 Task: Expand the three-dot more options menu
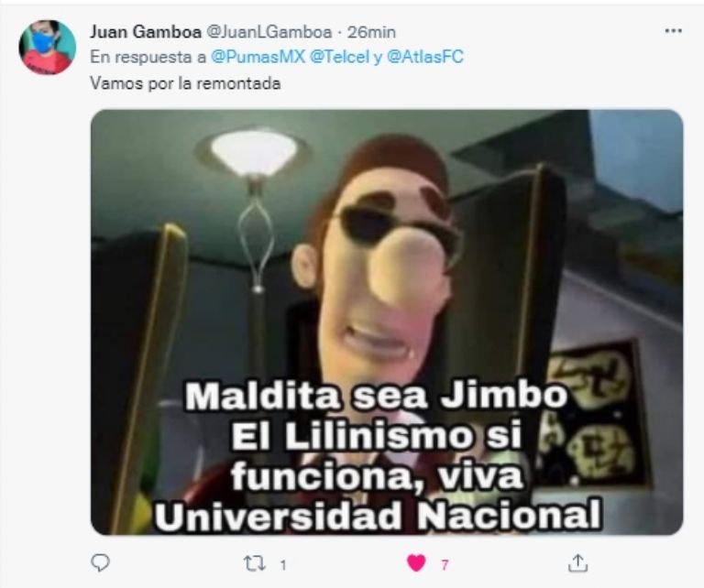[x=673, y=31]
